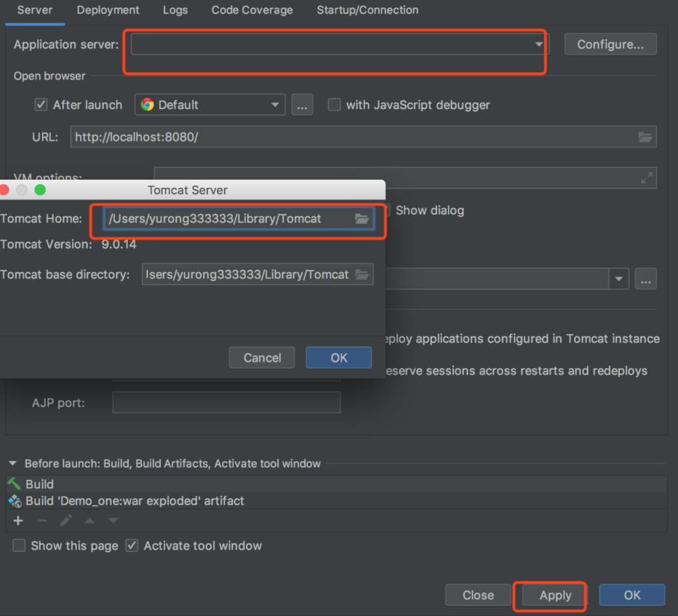Click the ellipsis button beside the JRE dropdown
This screenshot has width=678, height=616.
[x=646, y=279]
